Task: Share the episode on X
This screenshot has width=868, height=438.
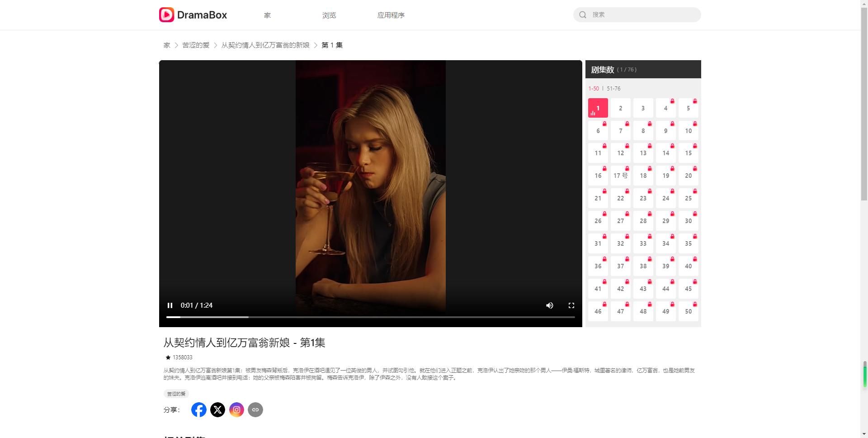Action: coord(217,410)
